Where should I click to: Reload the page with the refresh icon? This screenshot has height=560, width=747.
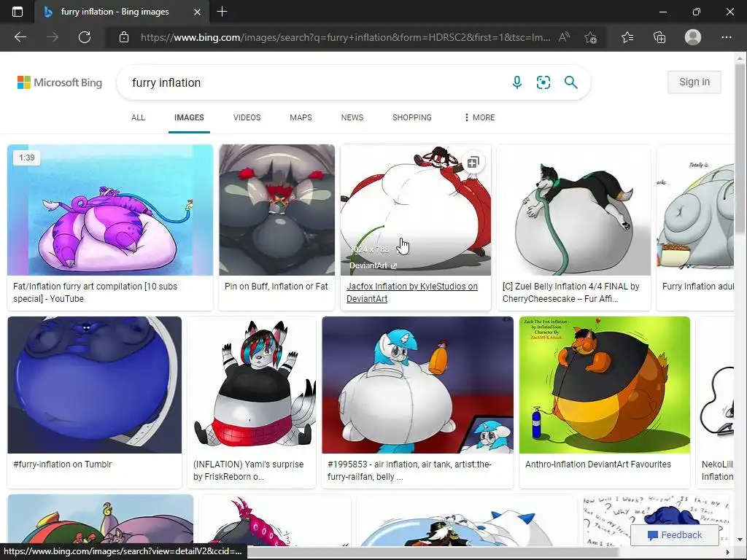[x=85, y=37]
